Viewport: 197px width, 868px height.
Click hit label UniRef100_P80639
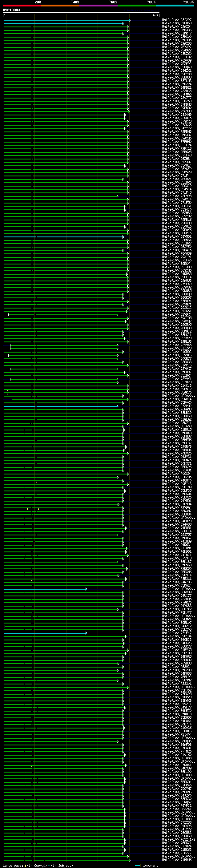tap(177, 253)
